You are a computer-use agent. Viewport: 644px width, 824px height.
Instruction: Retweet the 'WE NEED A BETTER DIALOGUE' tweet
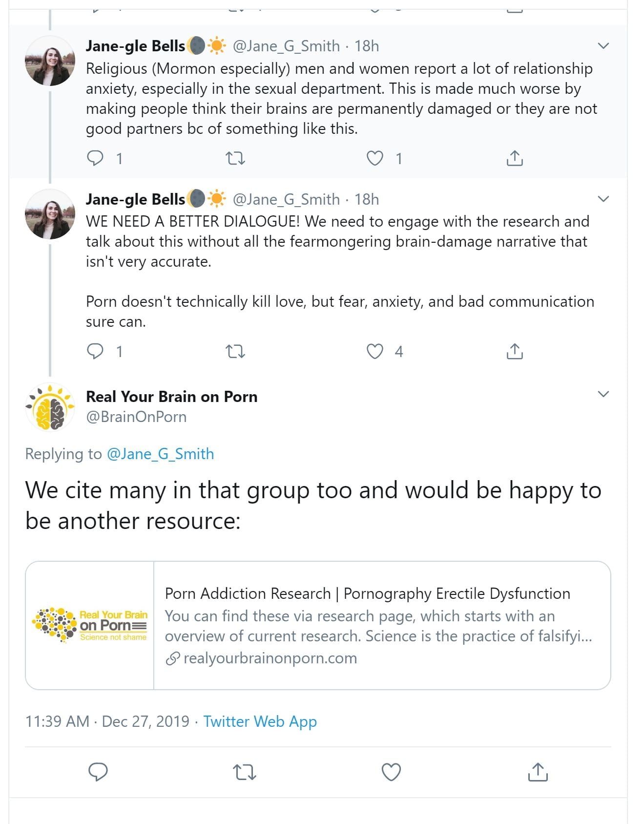pos(235,351)
